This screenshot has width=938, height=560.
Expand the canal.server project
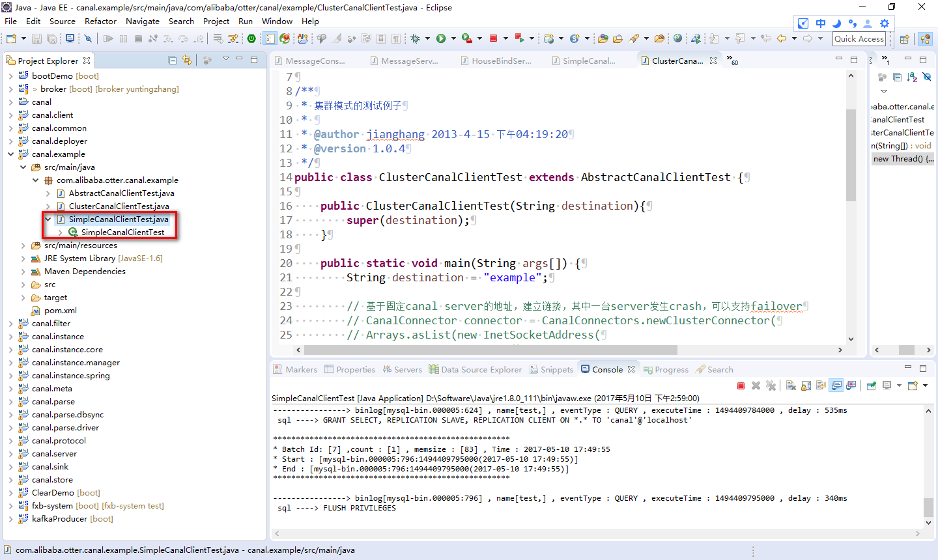(10, 454)
